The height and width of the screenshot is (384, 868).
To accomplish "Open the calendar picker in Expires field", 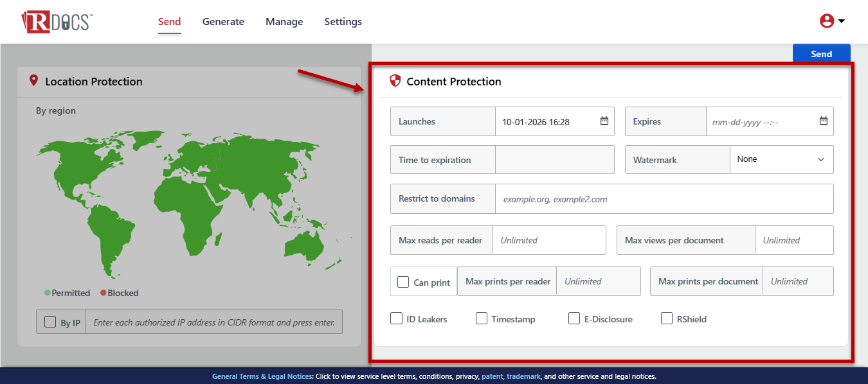I will (824, 121).
